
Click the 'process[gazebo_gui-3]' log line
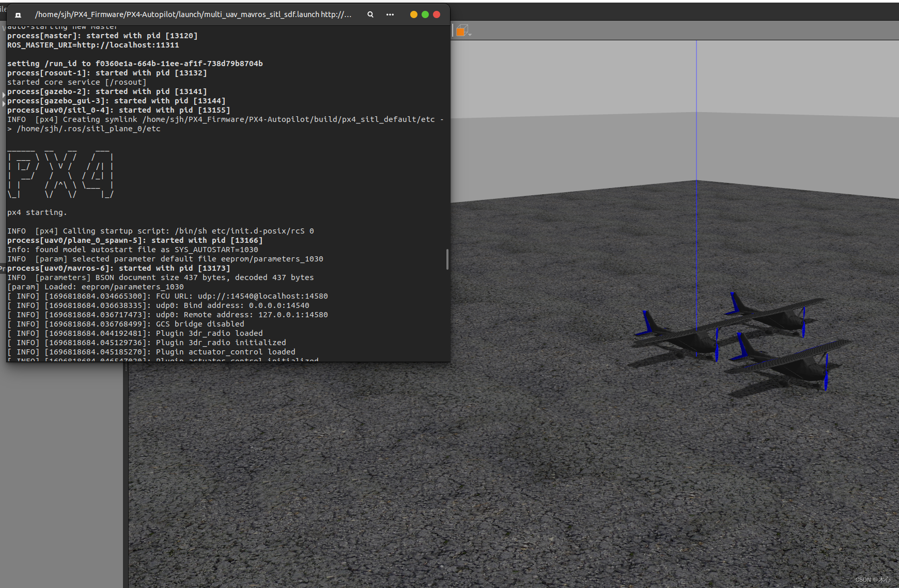116,101
